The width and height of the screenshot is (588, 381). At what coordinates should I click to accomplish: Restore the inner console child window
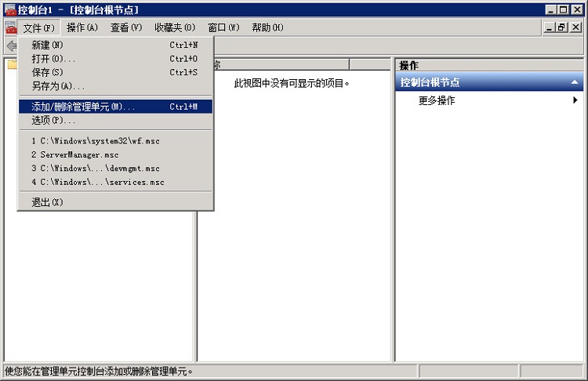pos(561,27)
